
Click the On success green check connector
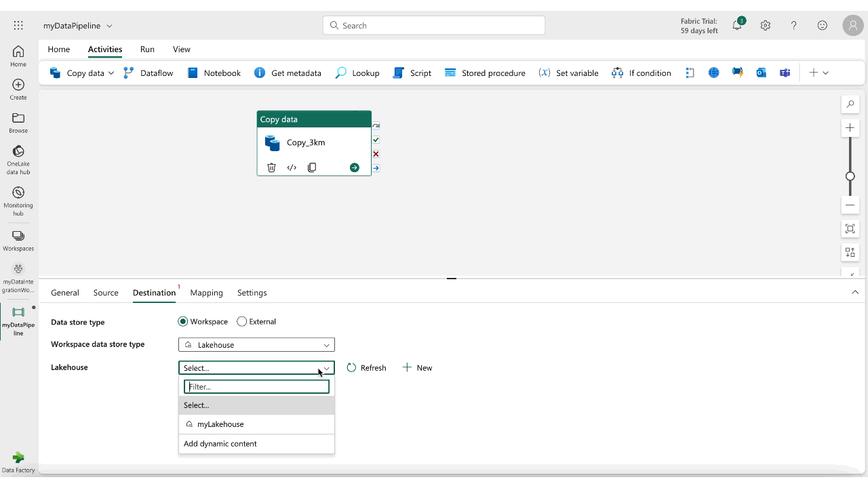pyautogui.click(x=376, y=140)
